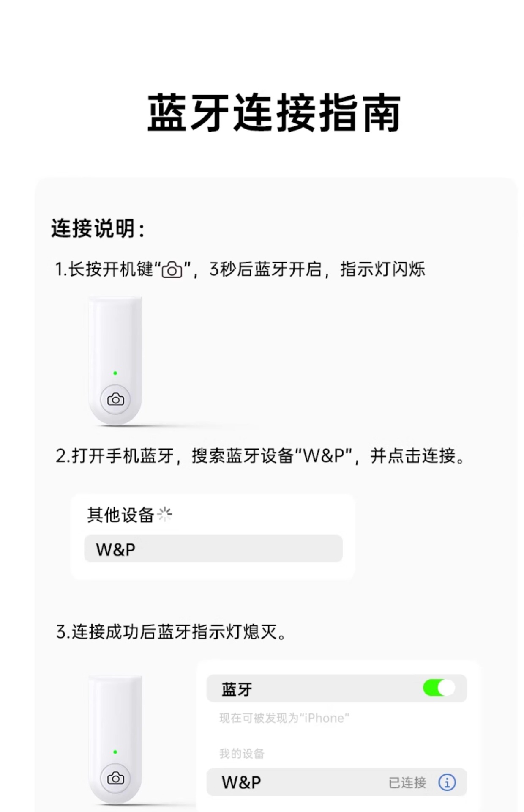The width and height of the screenshot is (524, 812).
Task: Click the 蓝牙 label in settings row
Action: 237,689
